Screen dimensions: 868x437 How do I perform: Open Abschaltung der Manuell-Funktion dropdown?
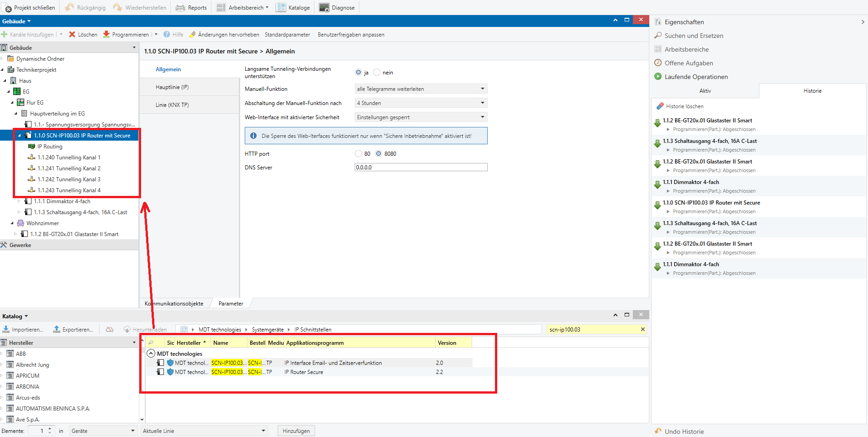421,103
